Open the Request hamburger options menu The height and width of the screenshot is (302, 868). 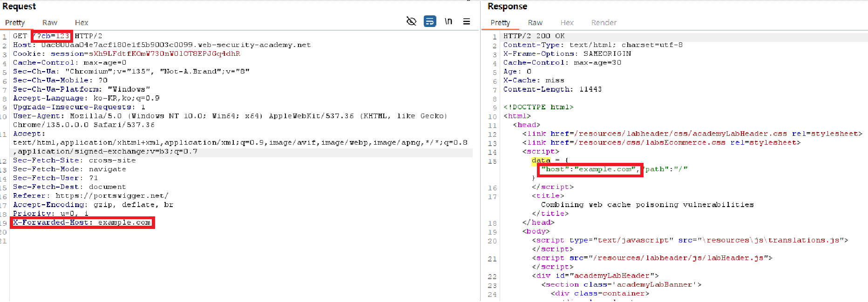tap(467, 21)
